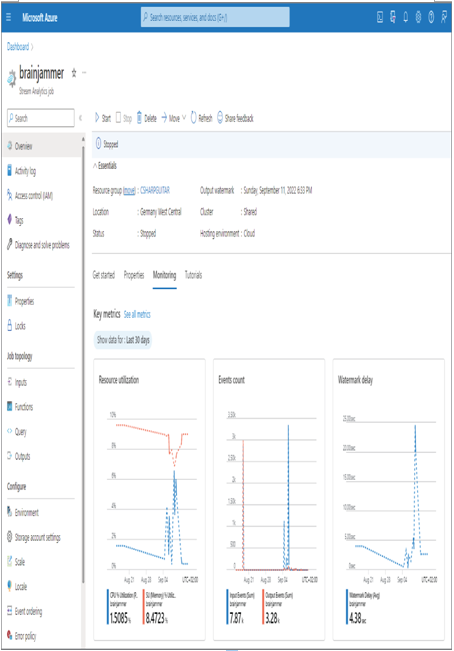Open the help question mark icon
This screenshot has height=651, width=454.
[431, 17]
